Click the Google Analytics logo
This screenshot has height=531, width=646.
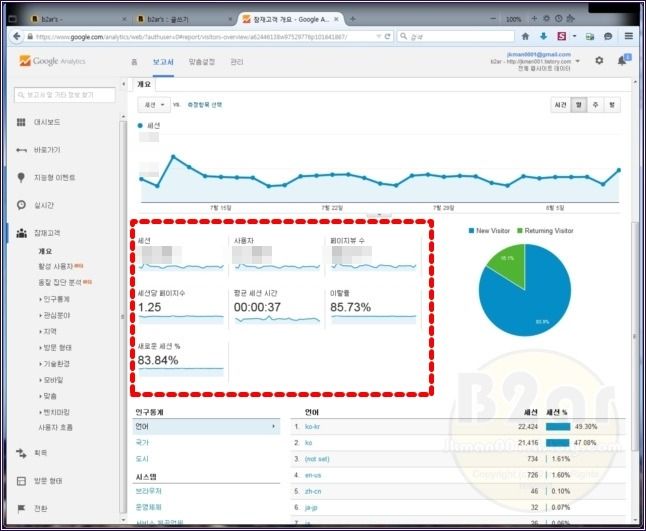pos(52,61)
